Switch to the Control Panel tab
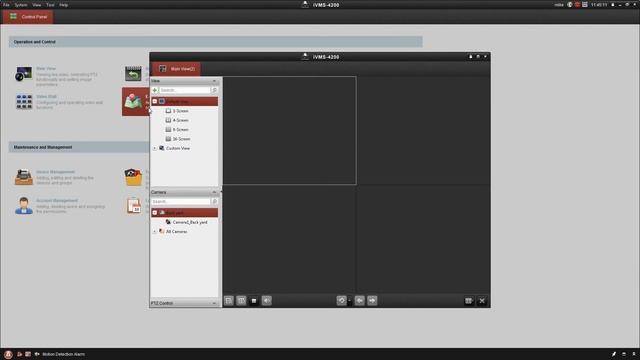The width and height of the screenshot is (640, 360). point(28,17)
